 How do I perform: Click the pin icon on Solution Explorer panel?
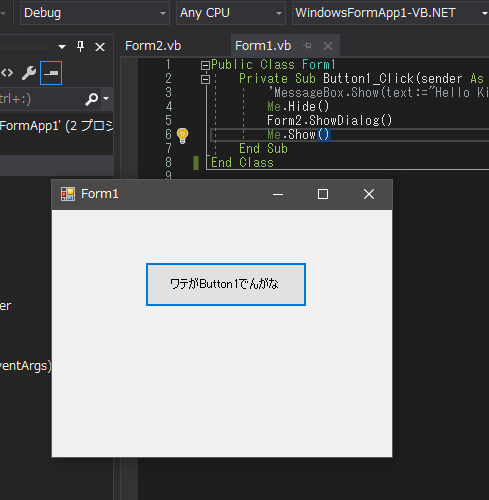pos(80,46)
